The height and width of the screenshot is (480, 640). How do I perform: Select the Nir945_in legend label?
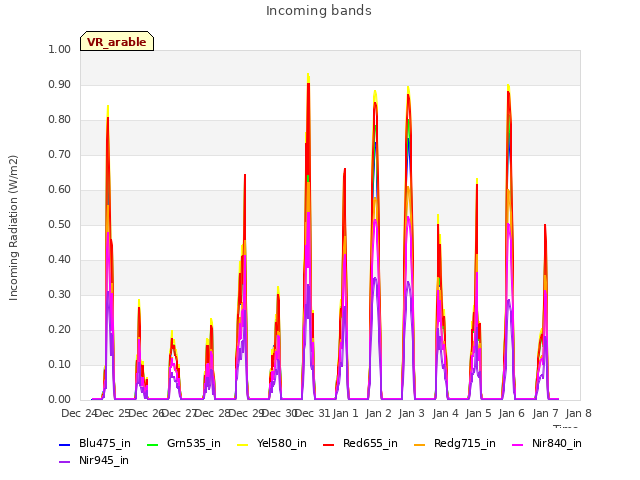104,461
